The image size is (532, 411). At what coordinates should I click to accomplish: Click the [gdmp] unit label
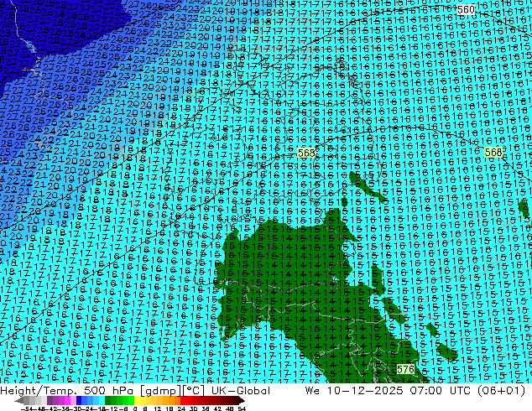coord(159,391)
